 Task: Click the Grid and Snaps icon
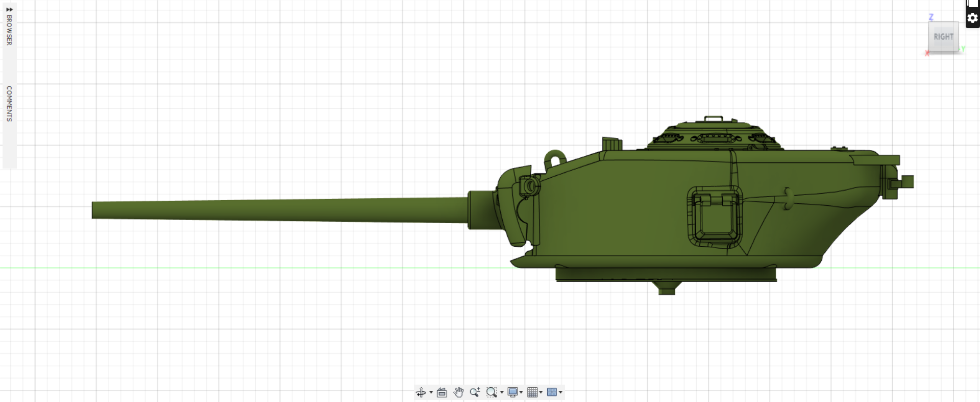pyautogui.click(x=532, y=392)
